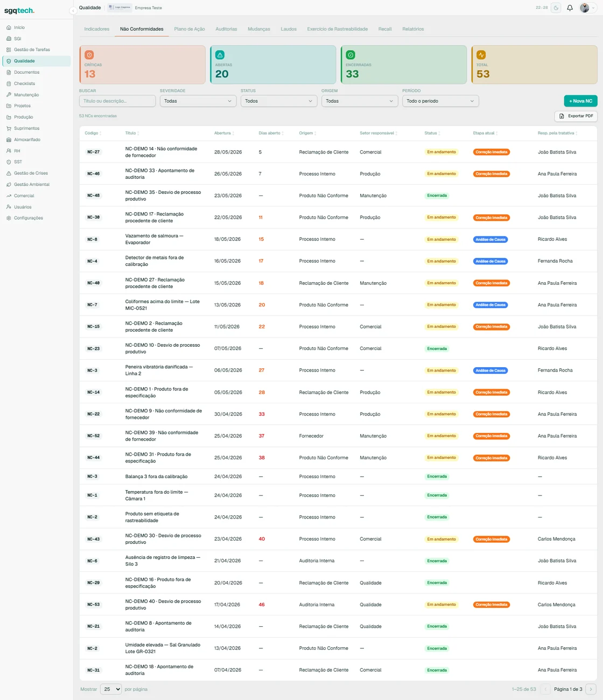Image resolution: width=603 pixels, height=700 pixels.
Task: Sort by Setor responsável column
Action: point(378,133)
